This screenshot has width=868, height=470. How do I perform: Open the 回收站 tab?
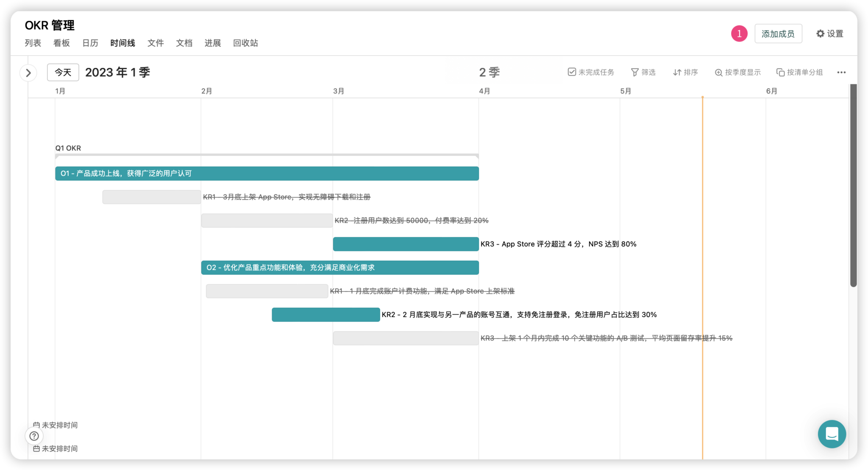click(245, 43)
